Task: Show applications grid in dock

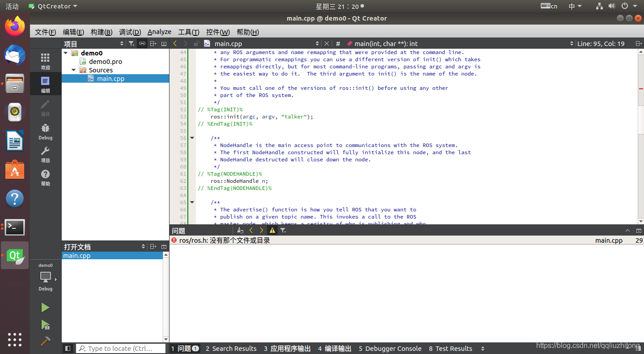Action: coord(15,339)
